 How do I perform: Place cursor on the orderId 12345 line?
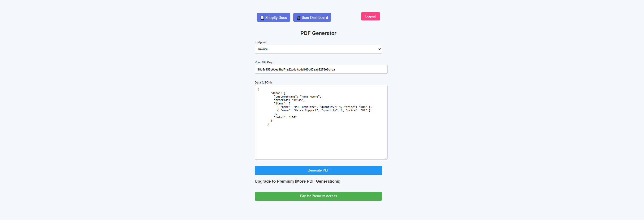pyautogui.click(x=289, y=100)
